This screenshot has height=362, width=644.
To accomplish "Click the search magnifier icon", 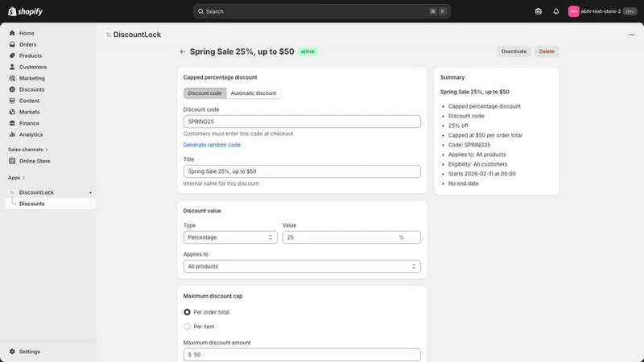I will 200,11.
